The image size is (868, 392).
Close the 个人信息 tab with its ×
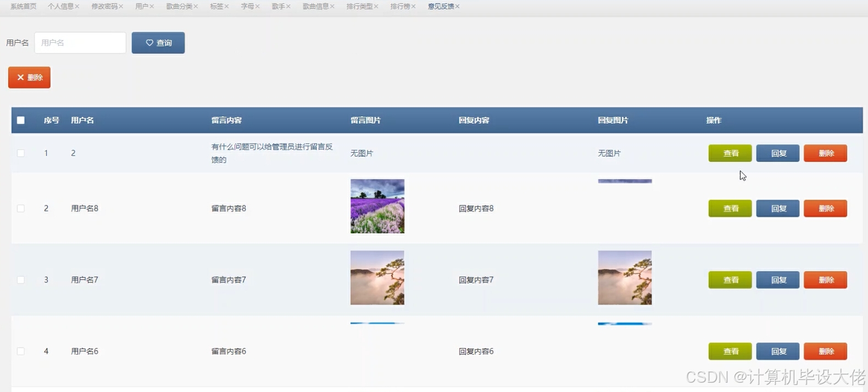point(77,7)
